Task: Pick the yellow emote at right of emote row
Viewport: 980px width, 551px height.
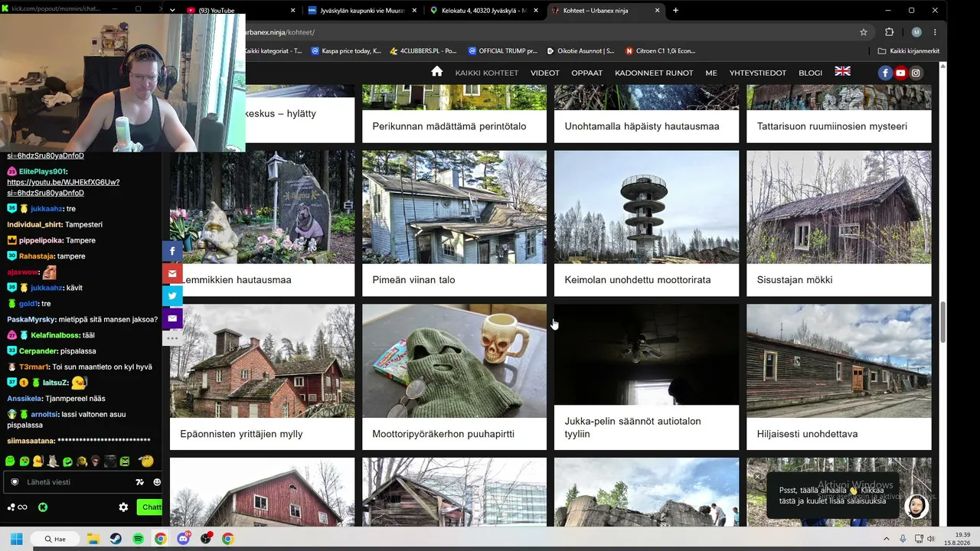Action: 146,461
